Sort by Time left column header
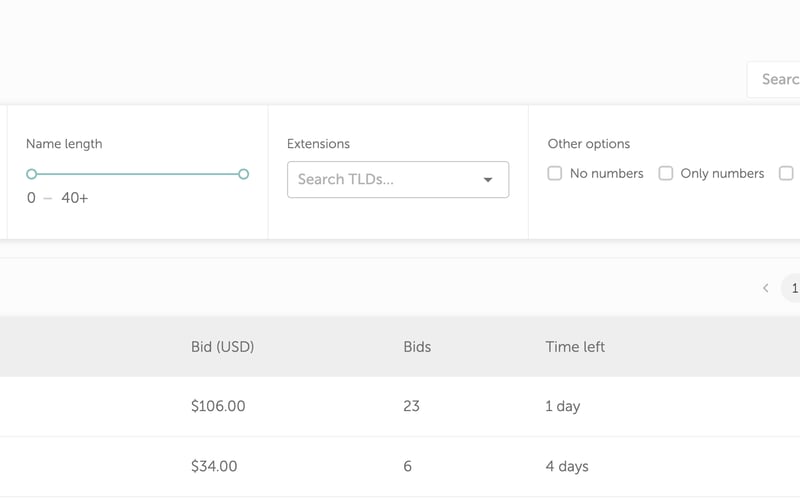 [x=575, y=347]
